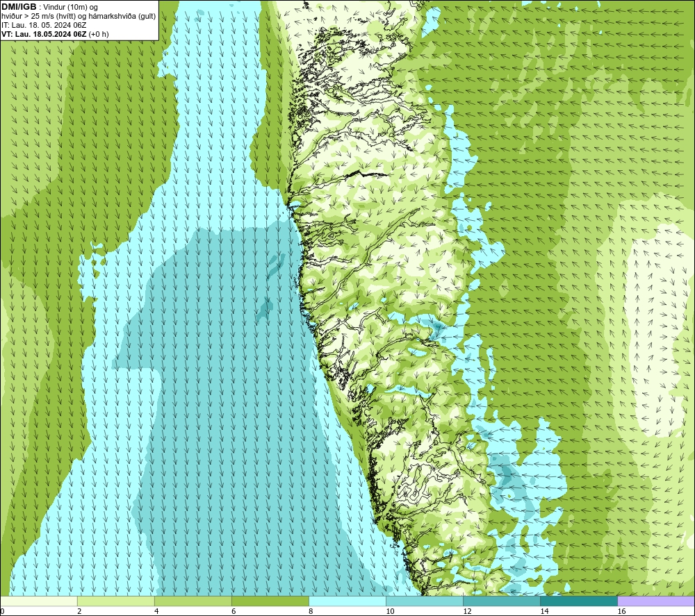Viewport: 695px width, 616px height.
Task: Click the 'VT: Lau. 18.05.2024 06Z (+0 h)' line
Action: click(x=55, y=34)
